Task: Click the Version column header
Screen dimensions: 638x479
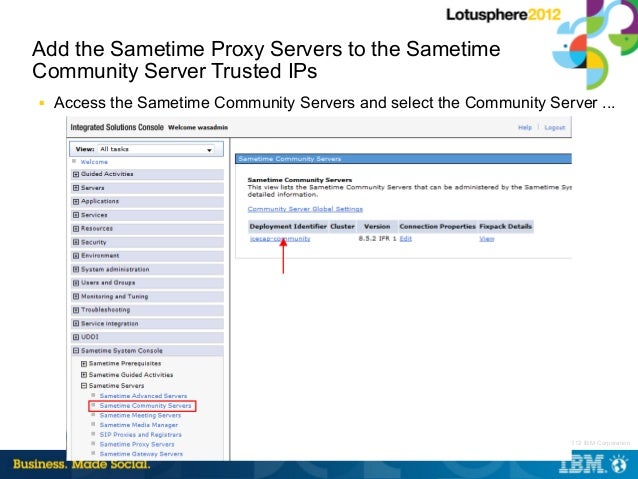Action: [x=377, y=226]
